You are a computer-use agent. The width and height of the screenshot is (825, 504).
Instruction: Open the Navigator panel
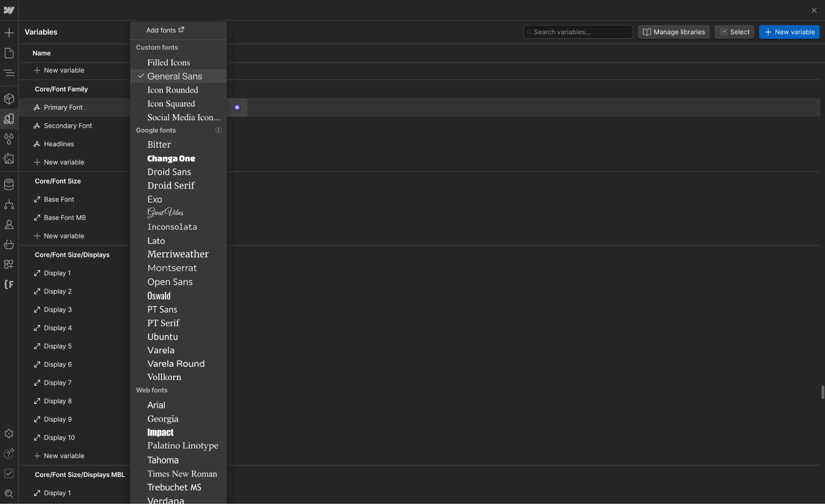click(x=9, y=72)
